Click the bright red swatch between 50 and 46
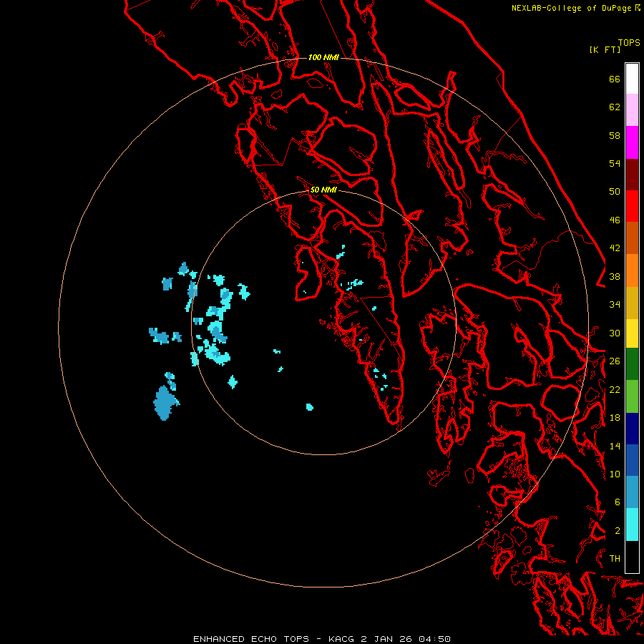644x644 pixels. click(x=632, y=206)
